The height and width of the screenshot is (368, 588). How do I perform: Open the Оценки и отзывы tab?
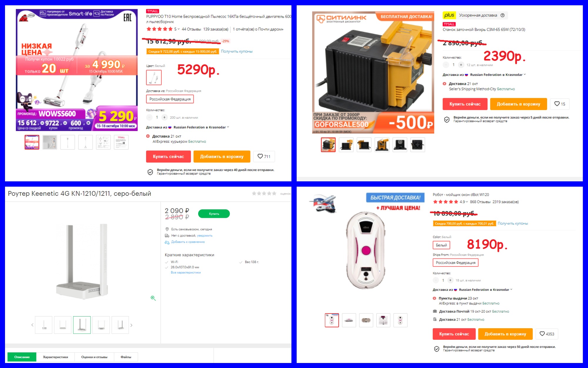click(x=94, y=357)
